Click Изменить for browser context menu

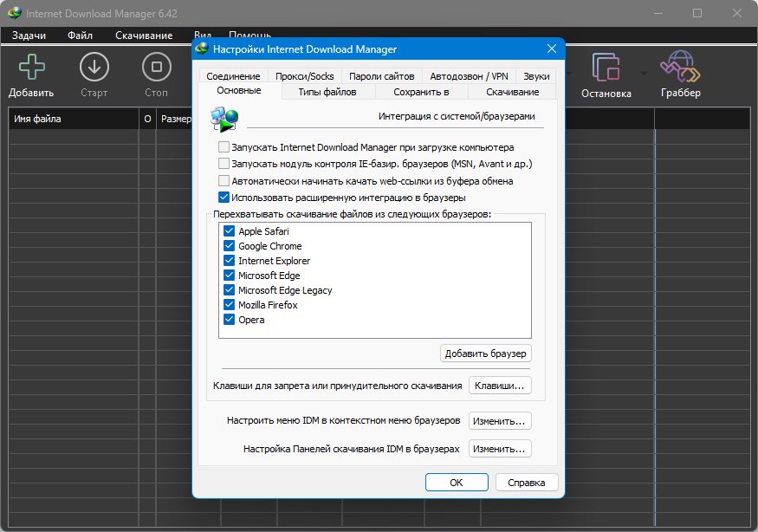[x=499, y=421]
